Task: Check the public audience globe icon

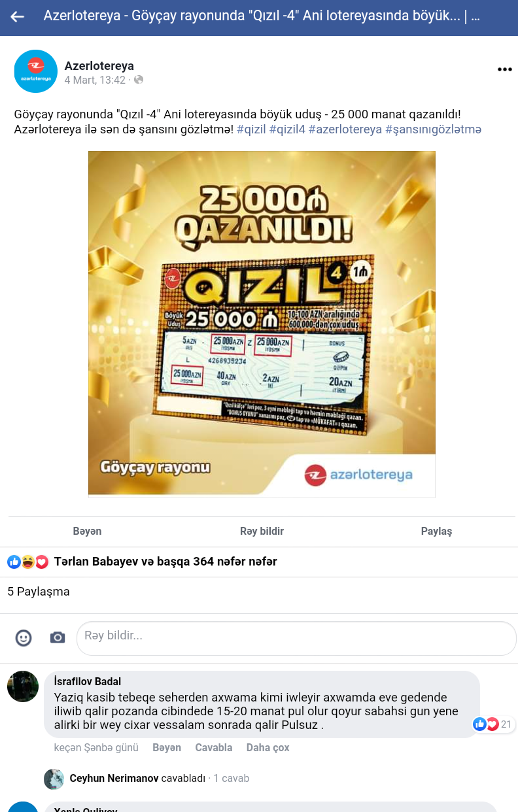Action: [x=139, y=80]
